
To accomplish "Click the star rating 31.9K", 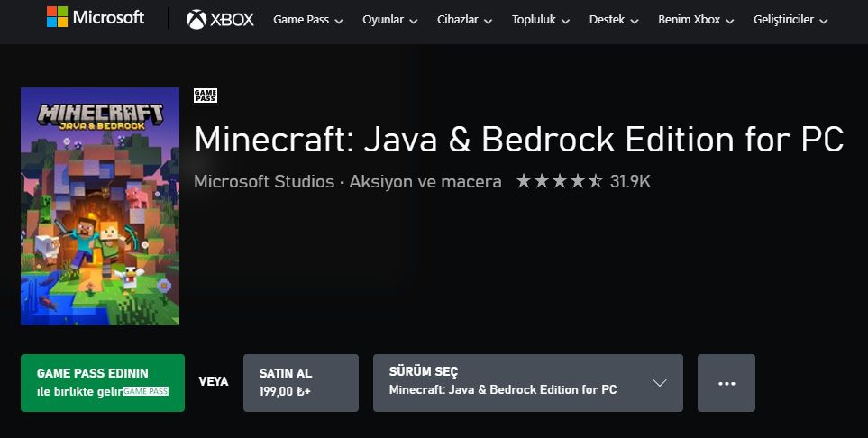I will pyautogui.click(x=583, y=181).
